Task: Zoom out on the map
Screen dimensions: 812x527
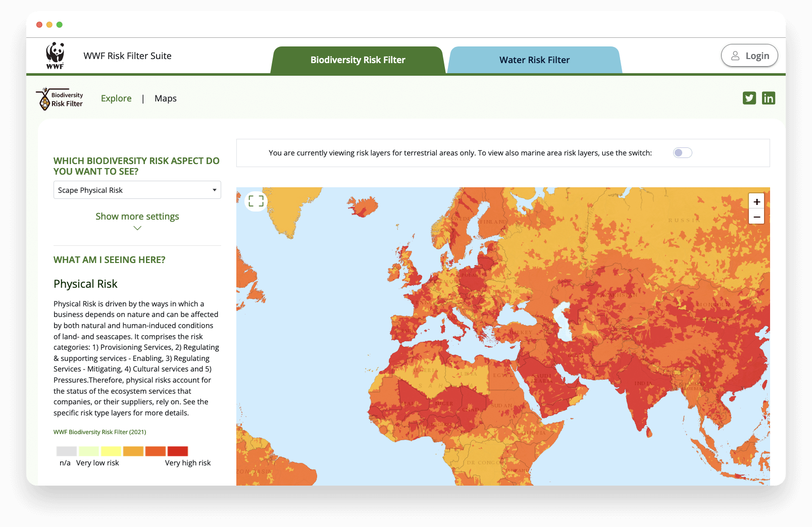Action: tap(756, 217)
